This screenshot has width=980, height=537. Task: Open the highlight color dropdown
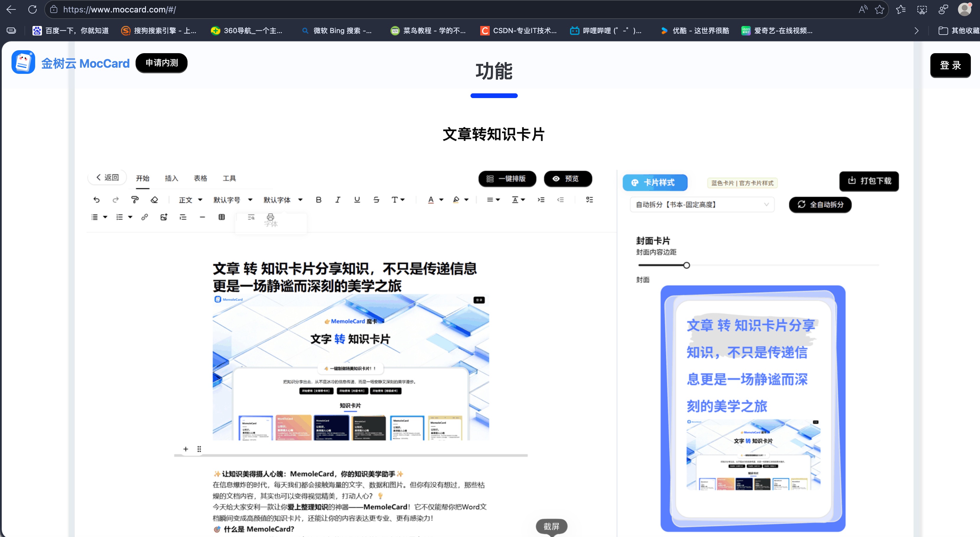[x=460, y=200]
